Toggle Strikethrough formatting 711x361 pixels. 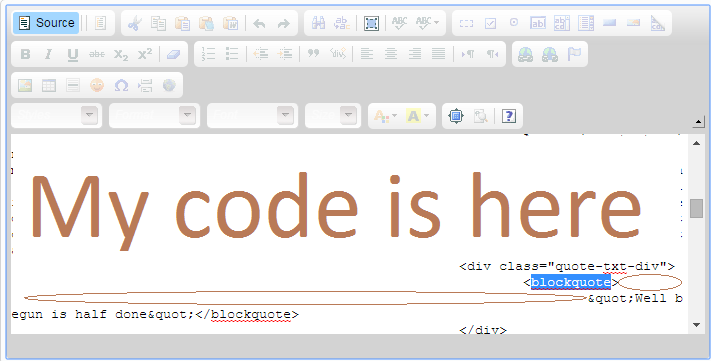pyautogui.click(x=97, y=54)
